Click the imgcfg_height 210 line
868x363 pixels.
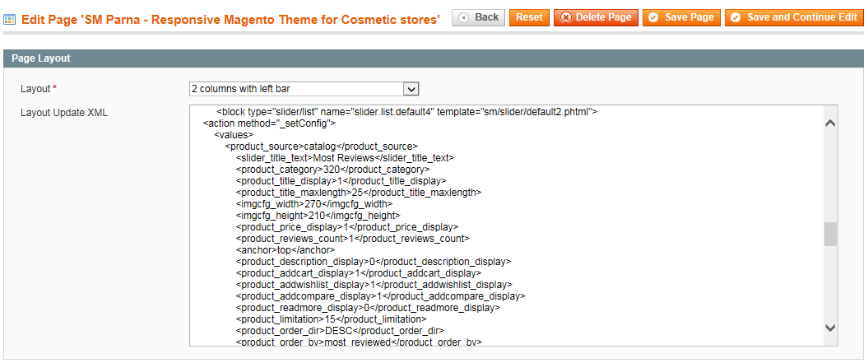click(x=318, y=215)
